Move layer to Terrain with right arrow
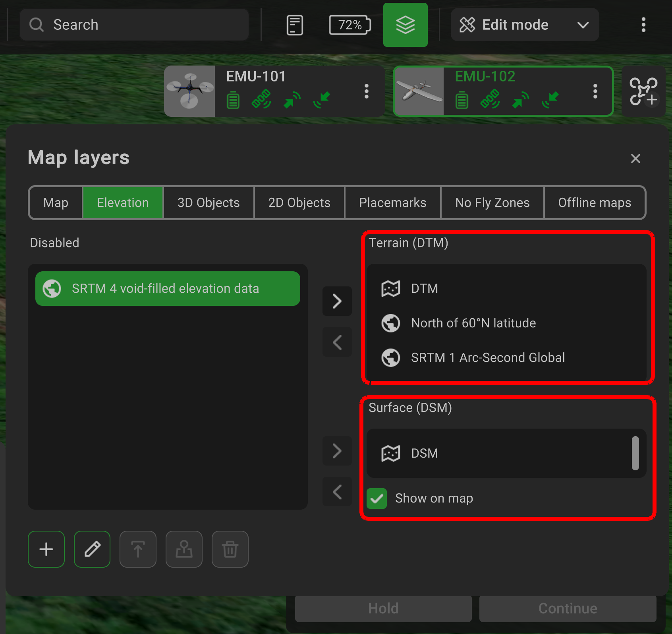Screen dimensions: 672x634 click(337, 301)
